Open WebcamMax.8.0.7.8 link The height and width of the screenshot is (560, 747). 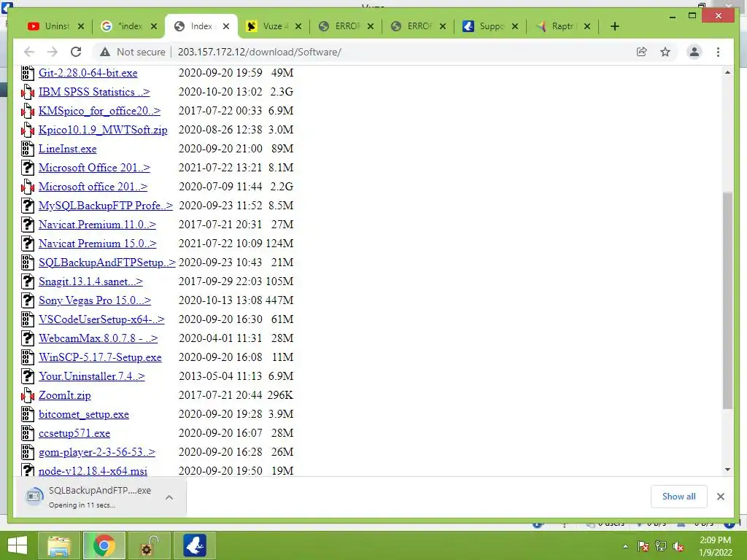tap(98, 338)
